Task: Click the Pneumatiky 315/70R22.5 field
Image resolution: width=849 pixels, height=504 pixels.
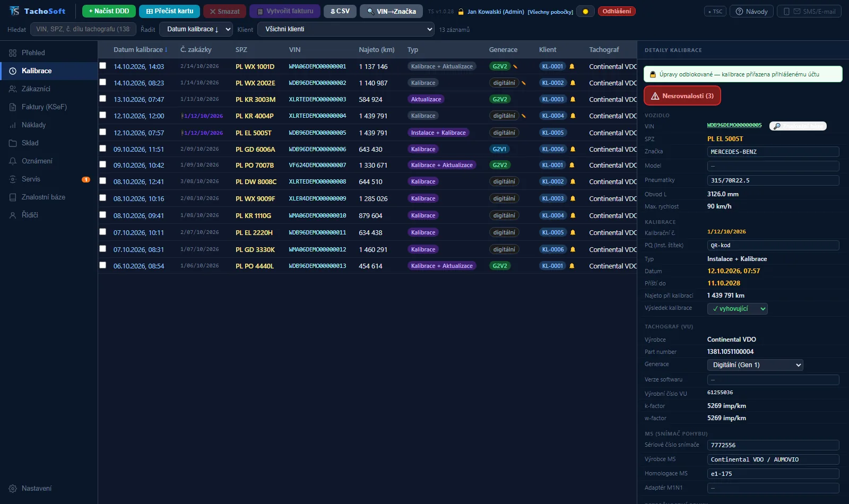Action: pyautogui.click(x=773, y=180)
